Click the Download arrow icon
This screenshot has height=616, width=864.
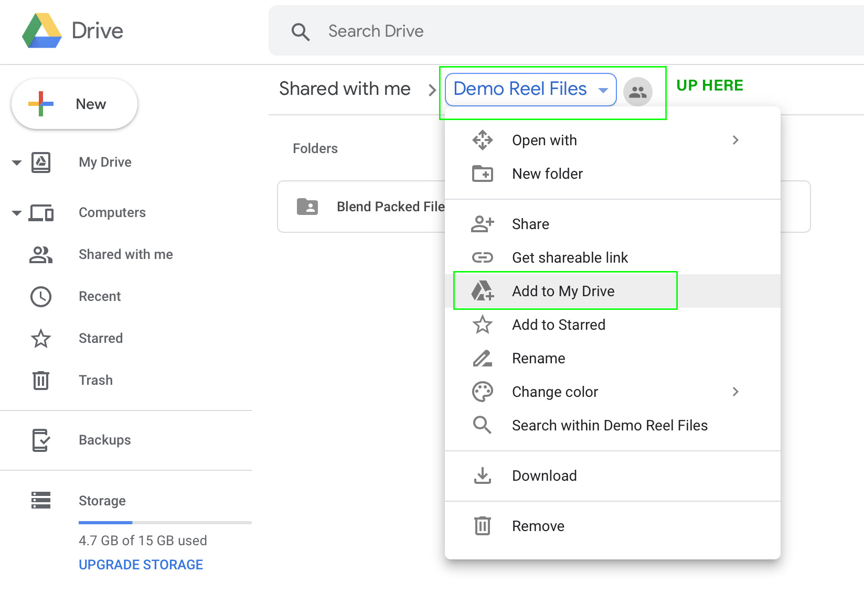point(483,475)
